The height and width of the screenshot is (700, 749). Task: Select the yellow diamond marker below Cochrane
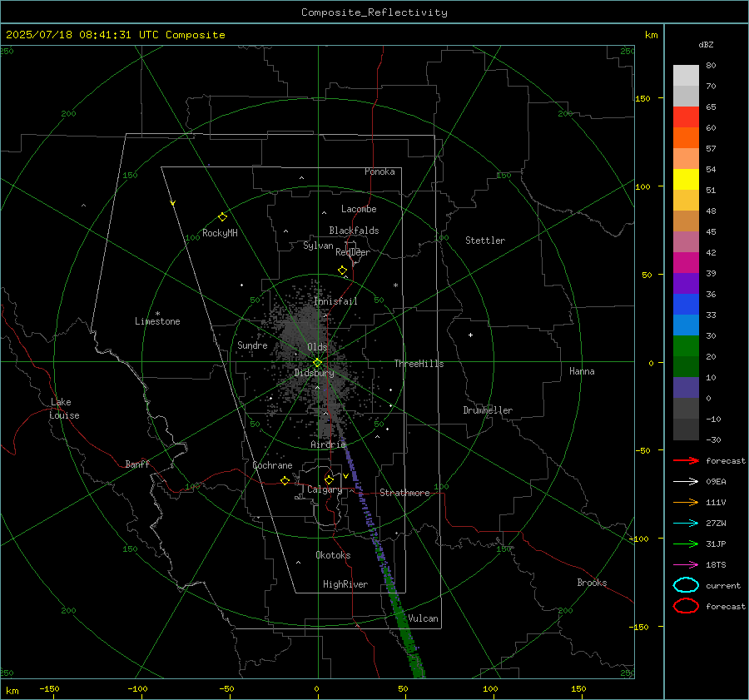pos(285,480)
